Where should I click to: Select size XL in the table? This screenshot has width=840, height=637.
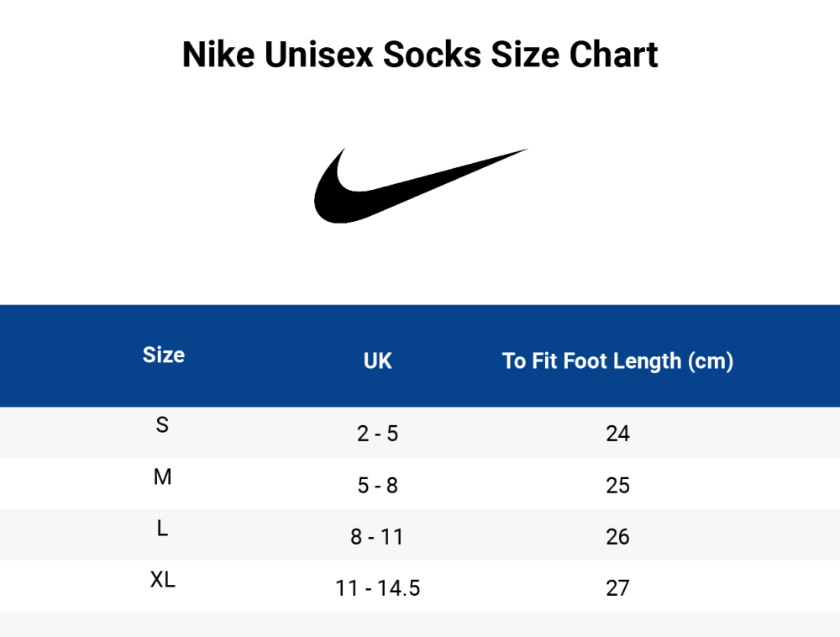click(x=162, y=580)
